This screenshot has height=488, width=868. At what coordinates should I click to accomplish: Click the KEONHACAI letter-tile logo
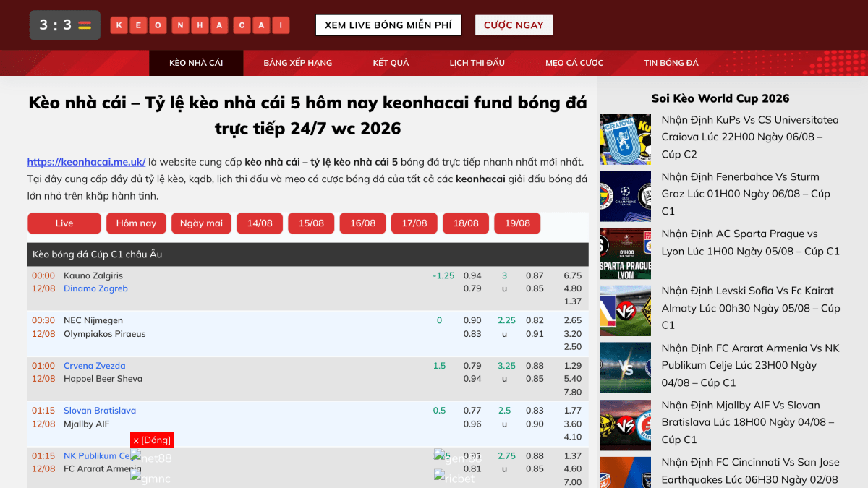point(200,25)
